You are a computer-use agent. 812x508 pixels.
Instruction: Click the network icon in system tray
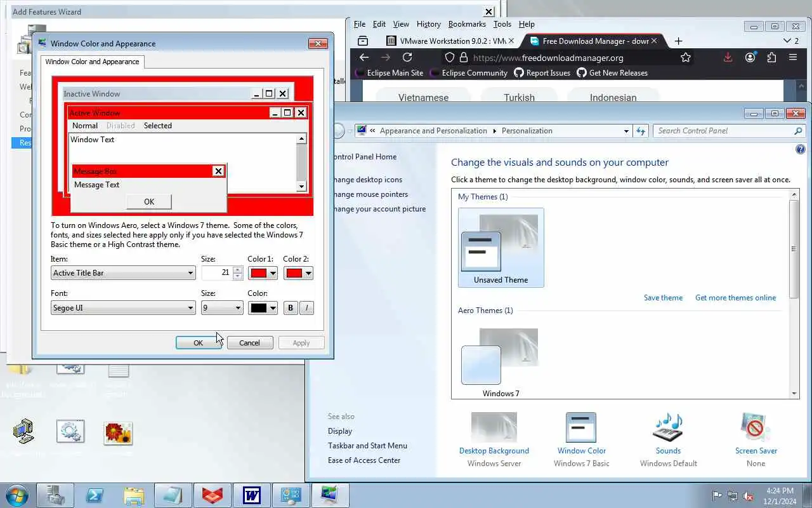click(x=733, y=496)
